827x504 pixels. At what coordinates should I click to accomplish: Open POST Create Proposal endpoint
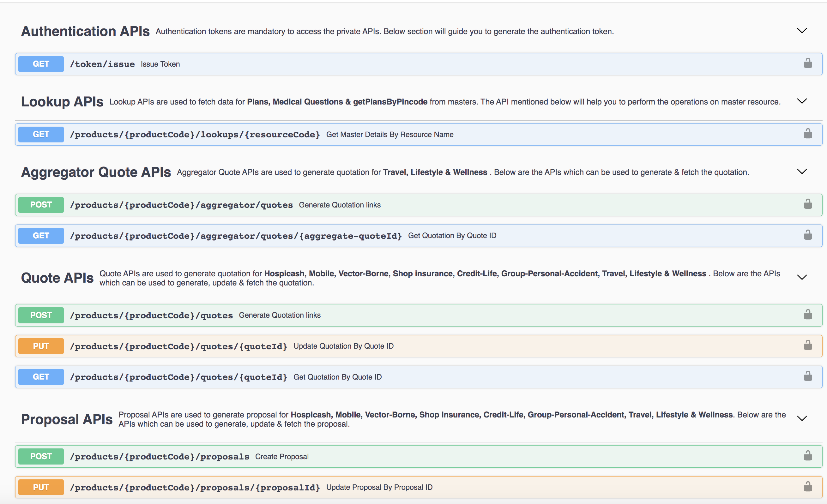(x=160, y=457)
